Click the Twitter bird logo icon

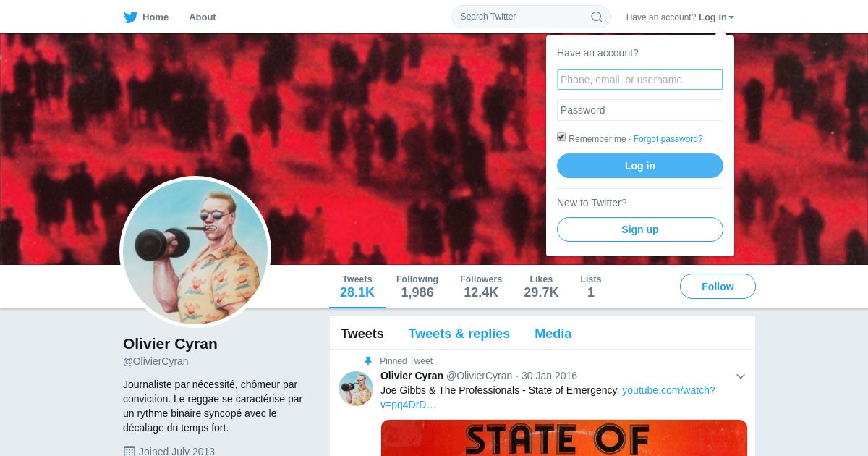[x=130, y=17]
